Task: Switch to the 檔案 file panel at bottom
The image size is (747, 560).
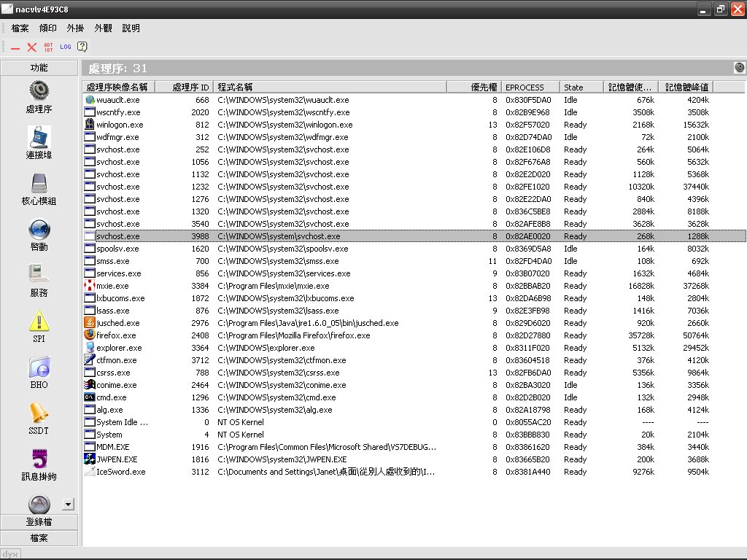Action: pyautogui.click(x=39, y=538)
